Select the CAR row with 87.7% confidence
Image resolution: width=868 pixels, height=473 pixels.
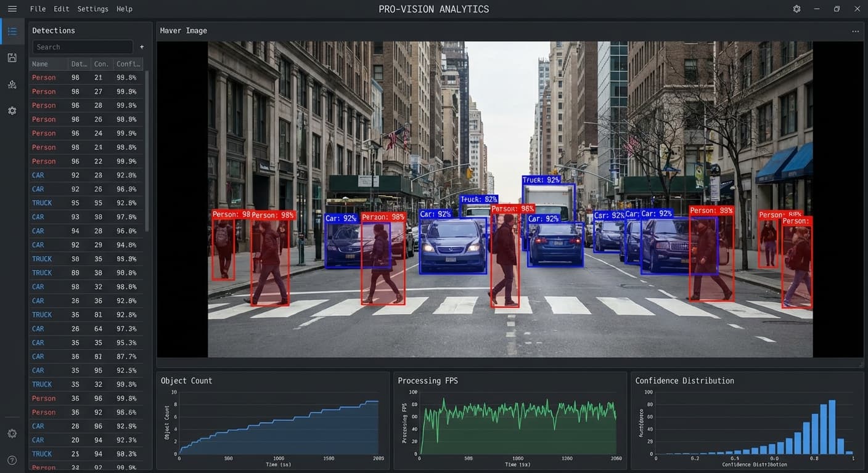tap(86, 357)
